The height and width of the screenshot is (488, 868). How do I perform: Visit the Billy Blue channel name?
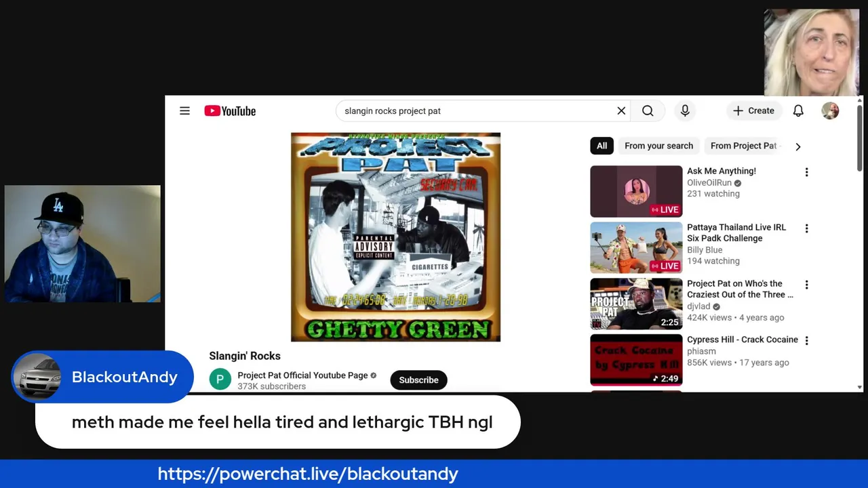coord(705,249)
